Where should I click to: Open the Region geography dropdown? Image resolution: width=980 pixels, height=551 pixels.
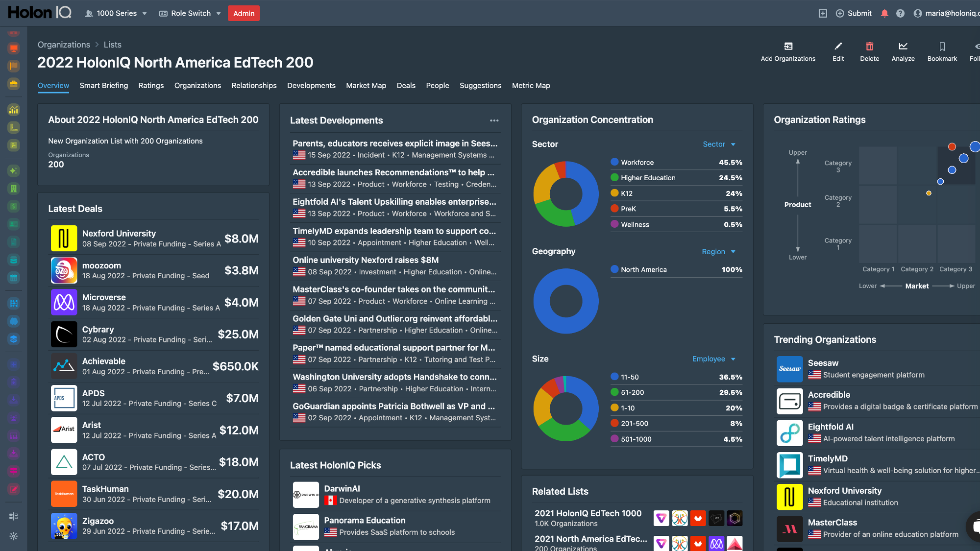pos(718,251)
